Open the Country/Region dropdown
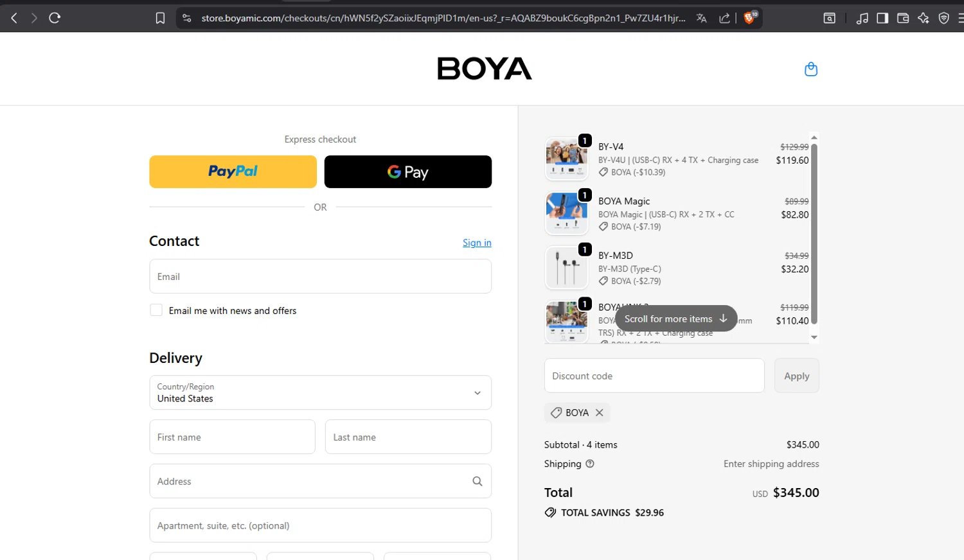This screenshot has height=560, width=964. [321, 392]
